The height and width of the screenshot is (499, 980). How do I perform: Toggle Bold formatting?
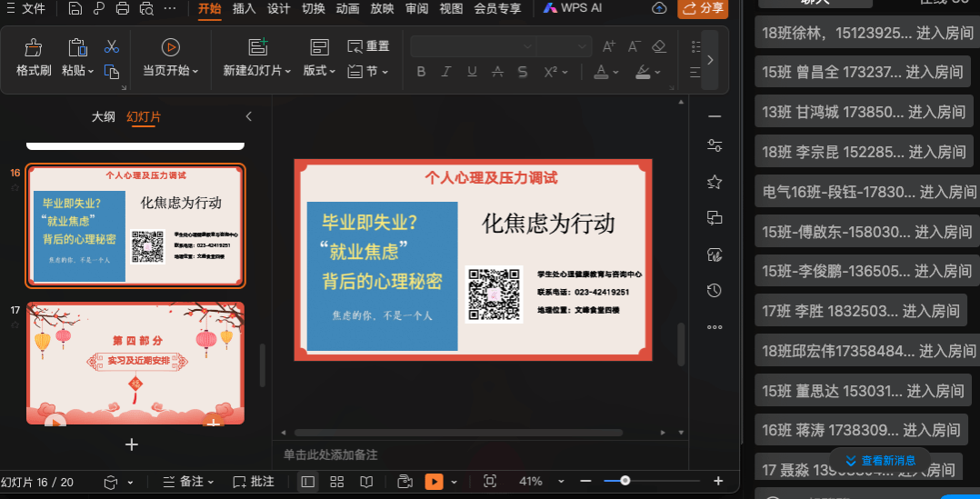[421, 72]
